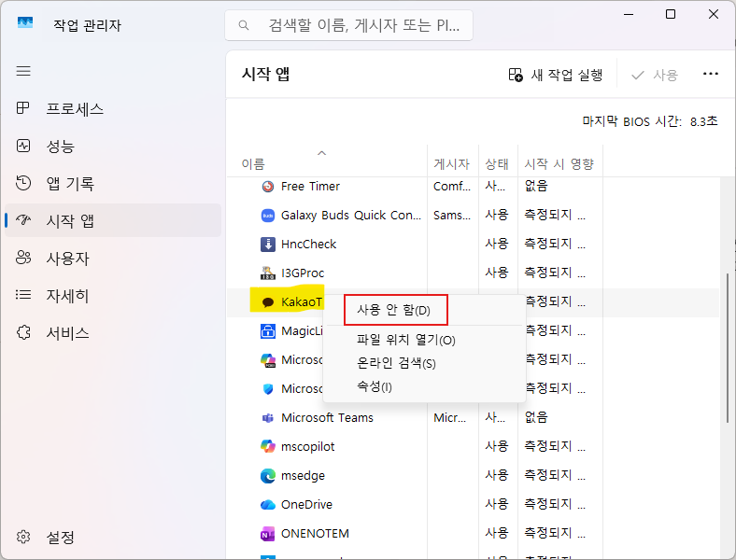The width and height of the screenshot is (736, 560).
Task: Open 앱 기록 (App history) page
Action: [113, 183]
